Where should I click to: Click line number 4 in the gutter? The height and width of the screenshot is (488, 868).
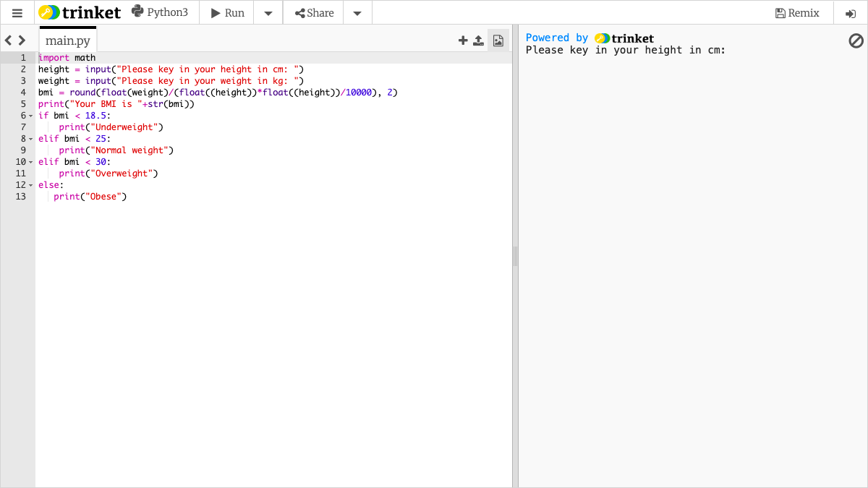tap(23, 93)
